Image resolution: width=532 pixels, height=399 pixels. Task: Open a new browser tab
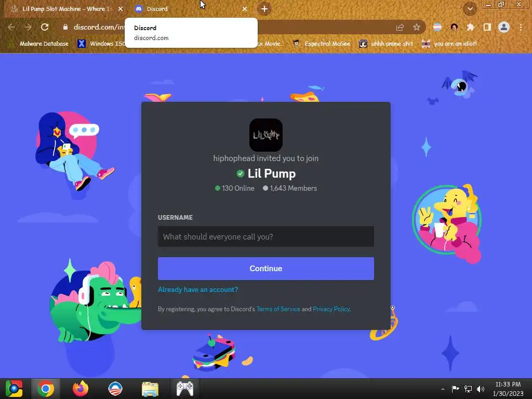click(x=264, y=9)
